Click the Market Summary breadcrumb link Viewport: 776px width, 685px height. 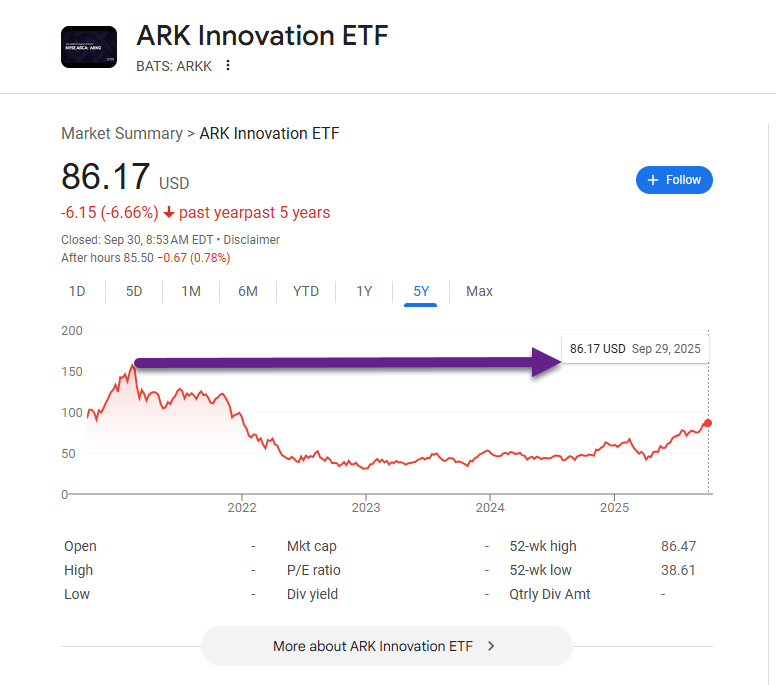pyautogui.click(x=121, y=133)
